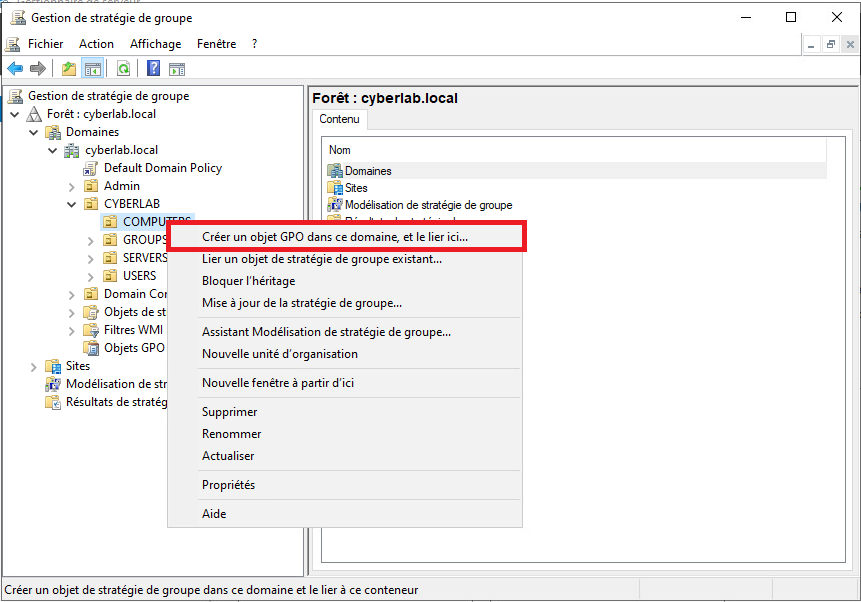The width and height of the screenshot is (861, 602).
Task: Click the green Refresh toolbar icon
Action: point(123,69)
